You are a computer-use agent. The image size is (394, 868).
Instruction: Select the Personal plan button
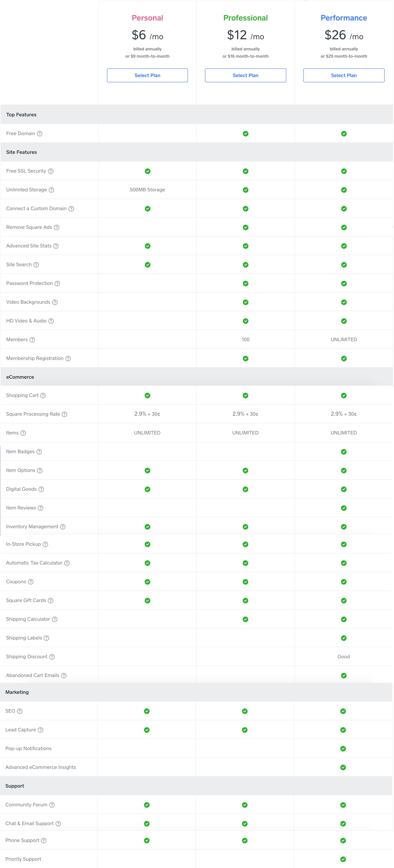pos(147,76)
